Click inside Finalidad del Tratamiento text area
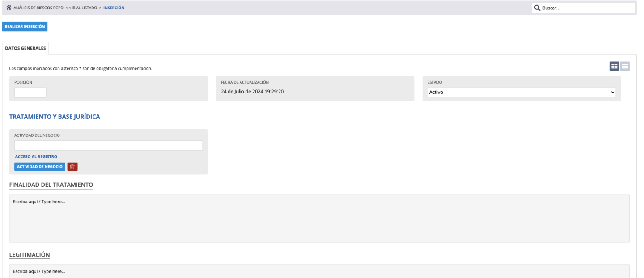The image size is (644, 278). (319, 219)
